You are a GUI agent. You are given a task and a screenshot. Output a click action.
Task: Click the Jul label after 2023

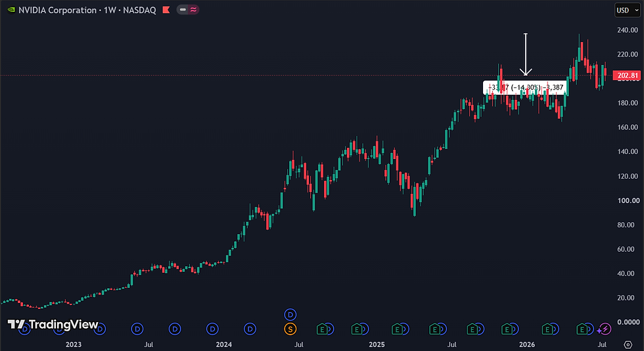point(149,344)
